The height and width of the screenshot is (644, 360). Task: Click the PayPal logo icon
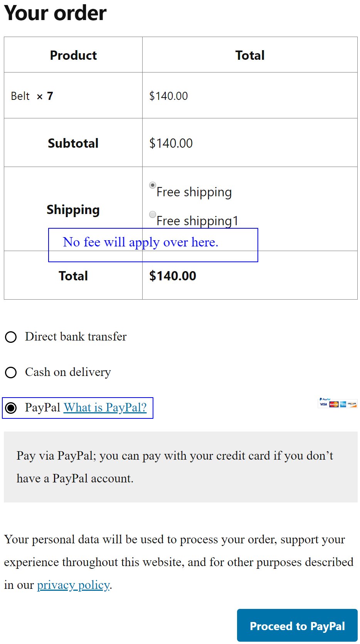pos(325,399)
